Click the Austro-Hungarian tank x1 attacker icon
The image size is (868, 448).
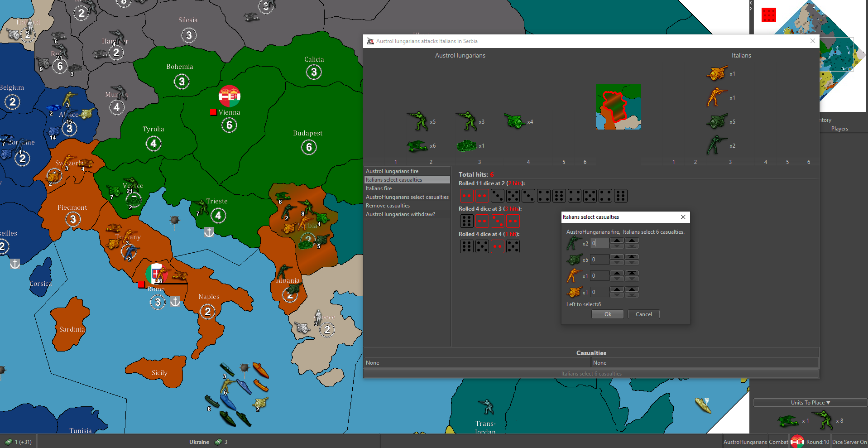coord(466,146)
